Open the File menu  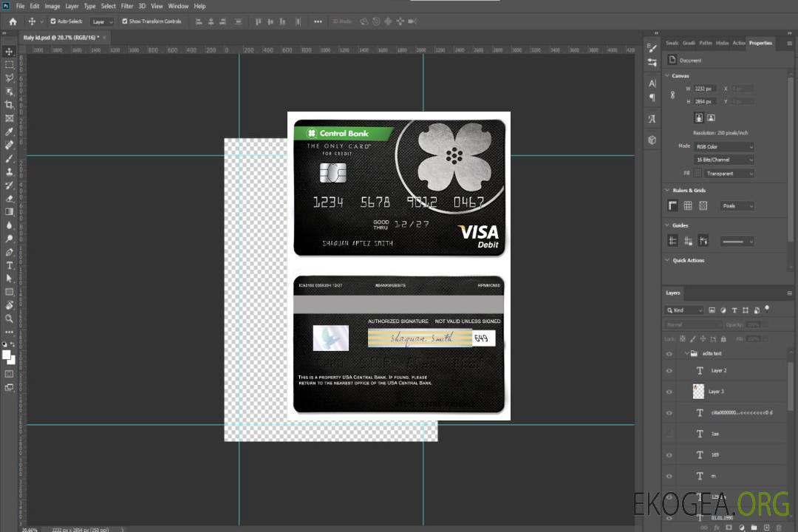[20, 6]
